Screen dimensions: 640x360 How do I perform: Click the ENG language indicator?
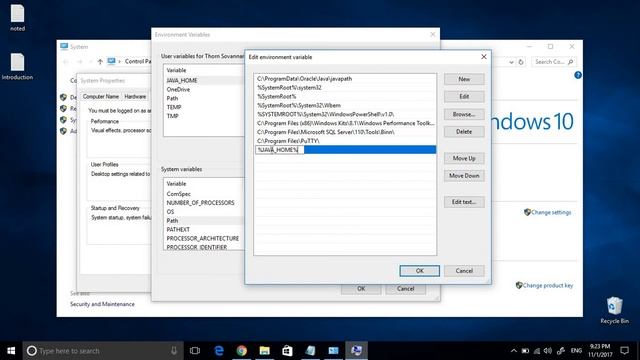[x=576, y=351]
